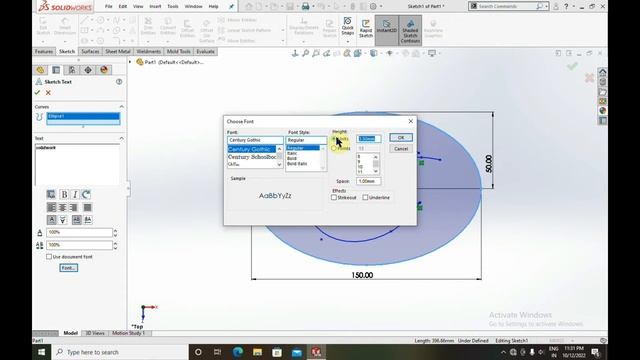640x360 pixels.
Task: Choose Bold Italic in the Font Style list
Action: point(297,164)
